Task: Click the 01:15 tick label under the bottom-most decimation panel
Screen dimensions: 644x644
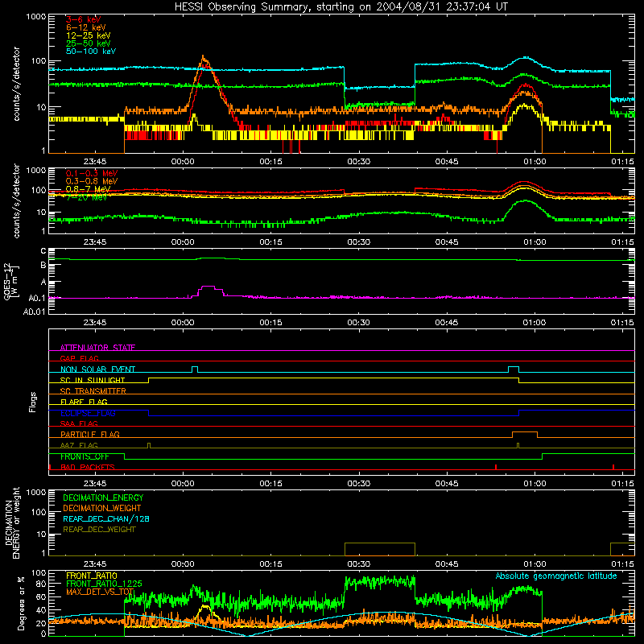Action: point(622,564)
